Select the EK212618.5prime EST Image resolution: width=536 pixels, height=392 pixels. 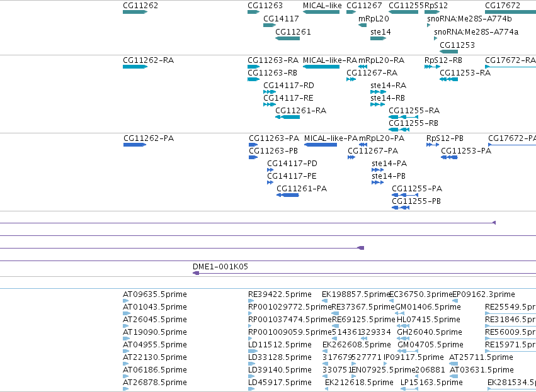tap(326, 389)
